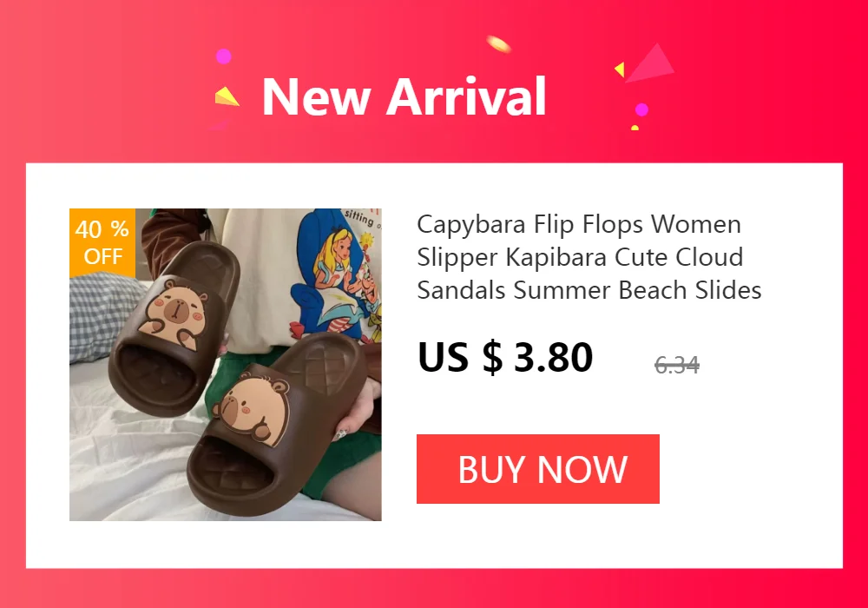This screenshot has width=868, height=608.
Task: Click the orange oval confetti above heading
Action: click(499, 44)
